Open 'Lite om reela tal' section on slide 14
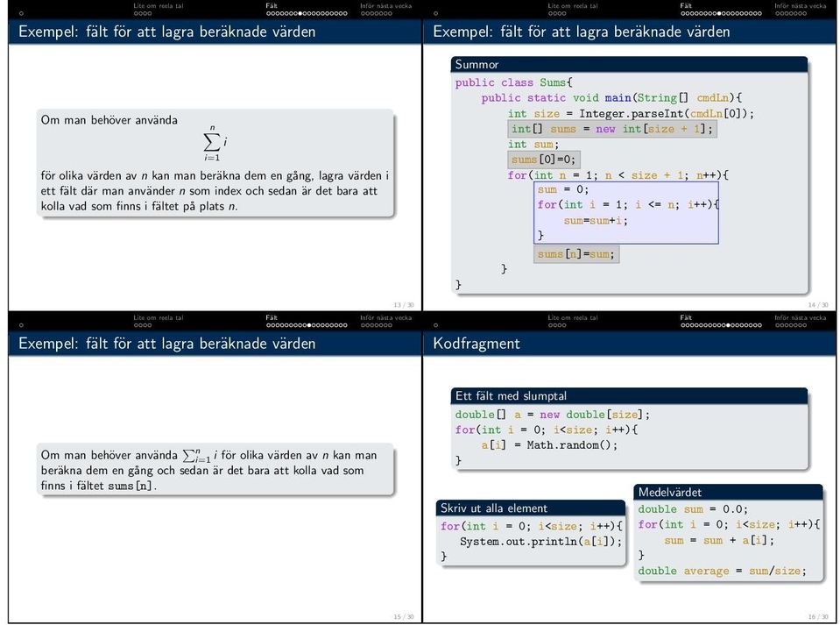 (573, 6)
